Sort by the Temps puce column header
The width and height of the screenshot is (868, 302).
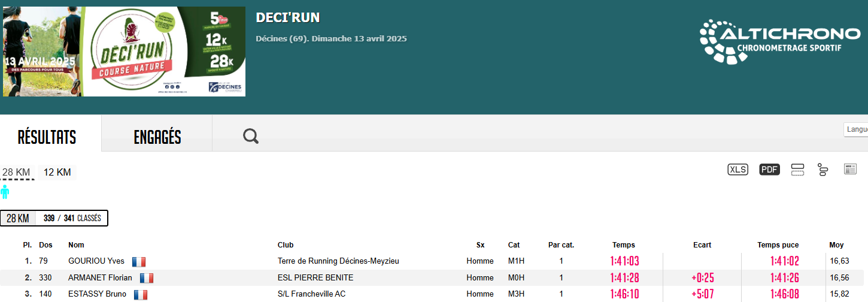click(778, 245)
